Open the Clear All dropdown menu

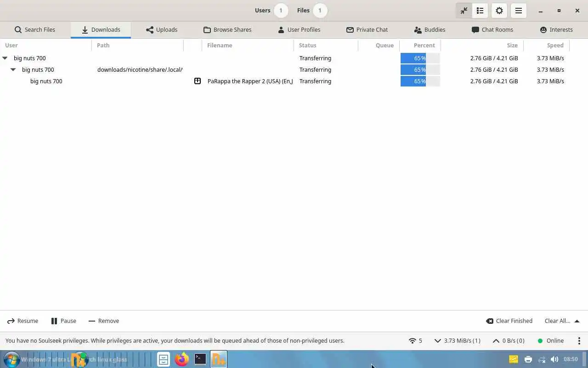coord(562,321)
